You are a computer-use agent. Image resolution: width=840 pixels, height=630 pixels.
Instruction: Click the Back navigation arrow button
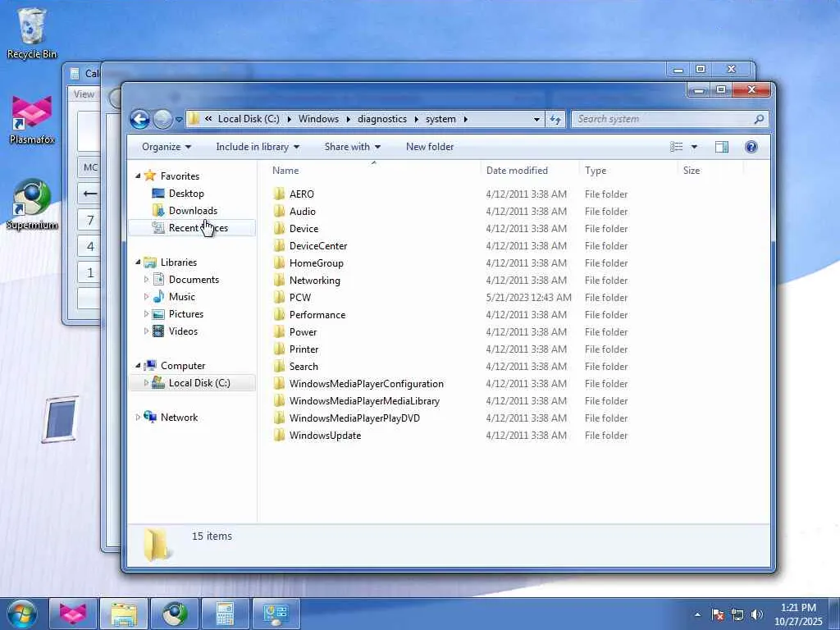point(139,119)
